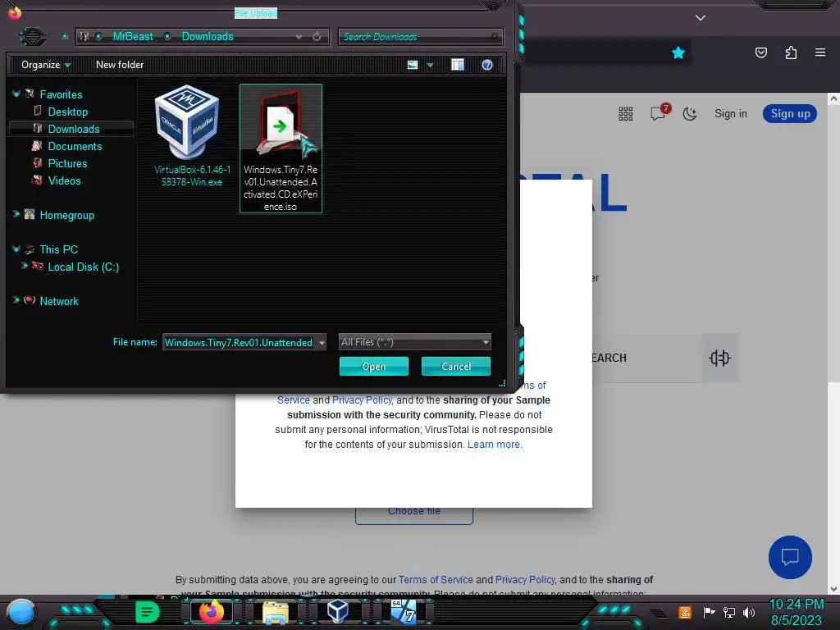This screenshot has width=840, height=630.
Task: Change the file view mode icon
Action: click(x=413, y=65)
